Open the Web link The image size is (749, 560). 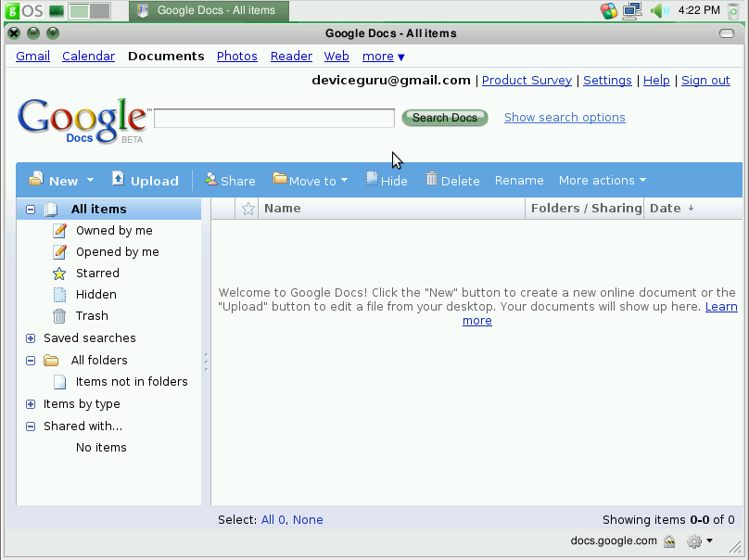pyautogui.click(x=336, y=56)
